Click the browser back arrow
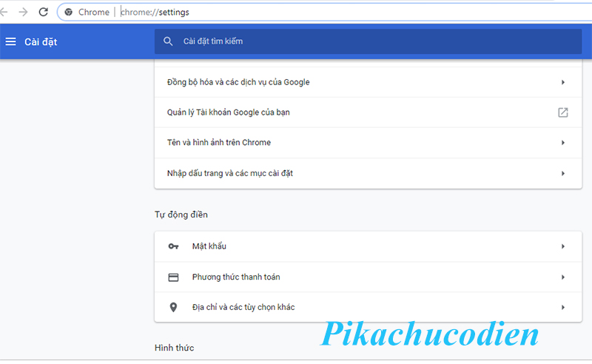 coord(4,12)
